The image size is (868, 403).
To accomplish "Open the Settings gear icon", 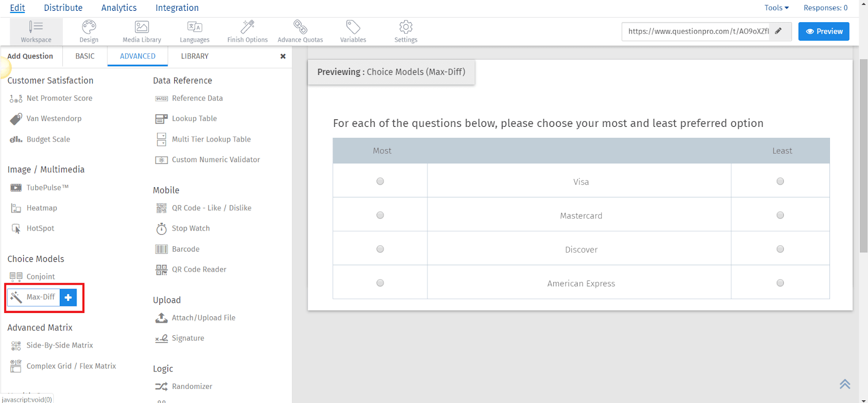I will (406, 27).
